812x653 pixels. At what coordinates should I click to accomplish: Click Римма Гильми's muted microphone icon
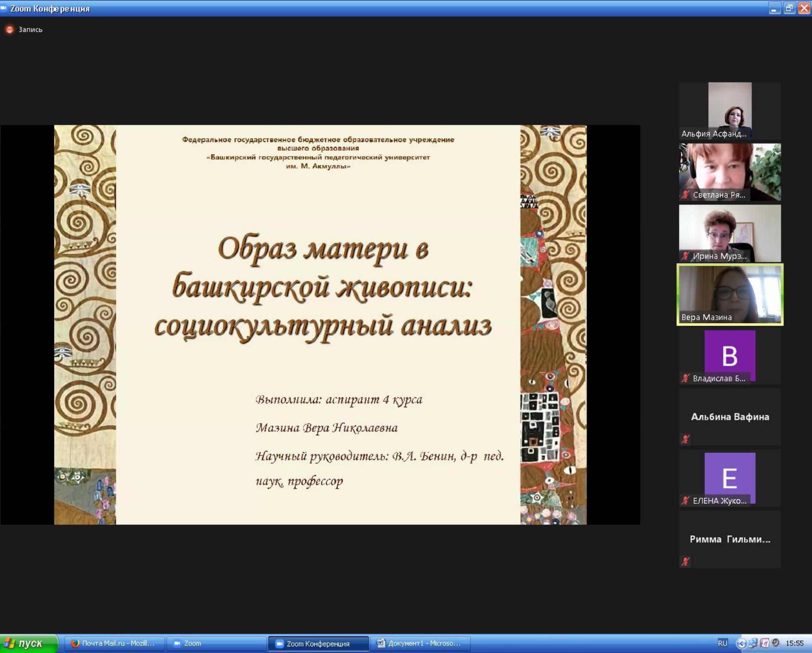coord(685,562)
